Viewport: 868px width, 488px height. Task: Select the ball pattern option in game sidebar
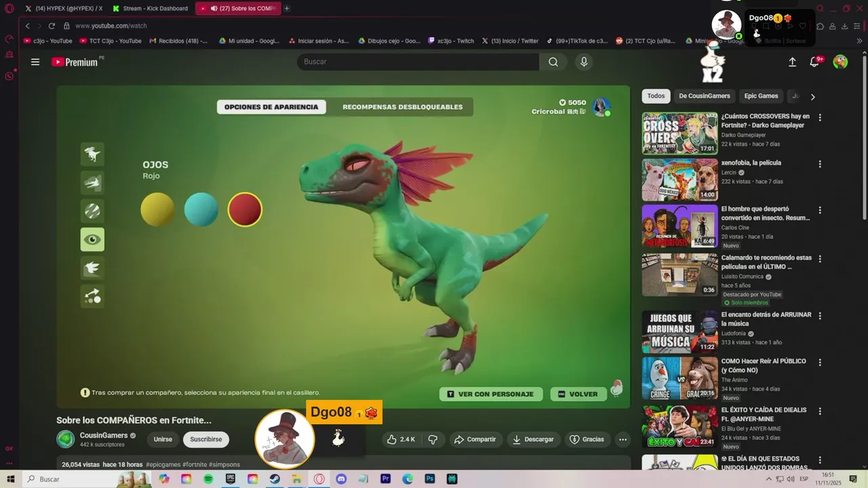92,211
